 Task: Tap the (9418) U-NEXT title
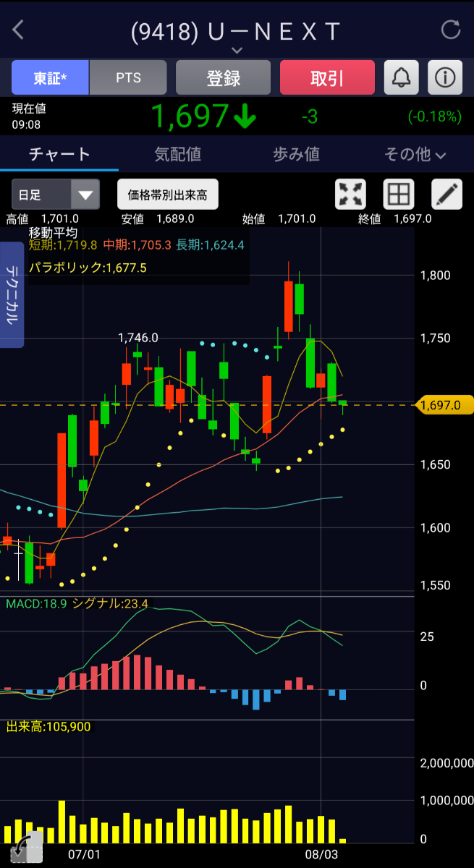[236, 31]
